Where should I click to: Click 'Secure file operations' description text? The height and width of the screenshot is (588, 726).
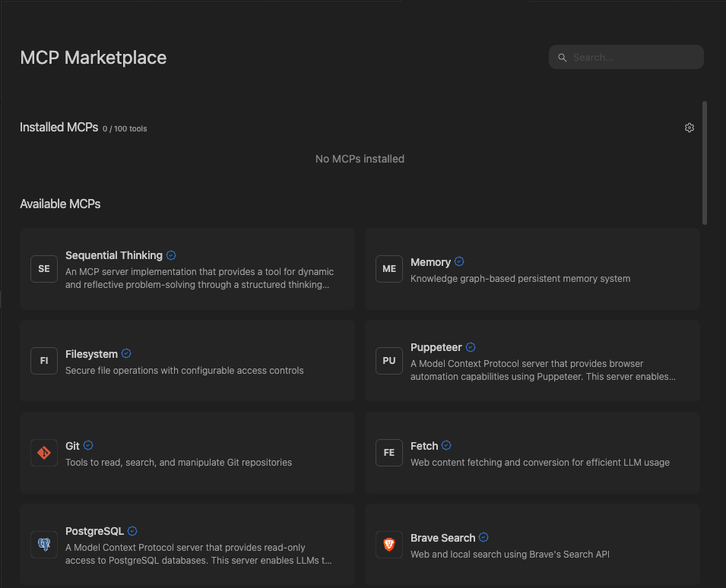click(184, 371)
